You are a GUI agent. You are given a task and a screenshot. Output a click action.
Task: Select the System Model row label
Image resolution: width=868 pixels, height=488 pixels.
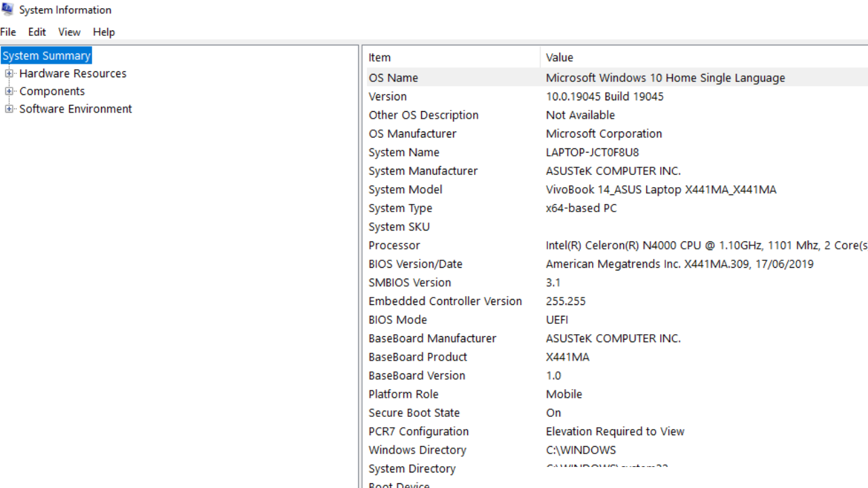click(406, 190)
